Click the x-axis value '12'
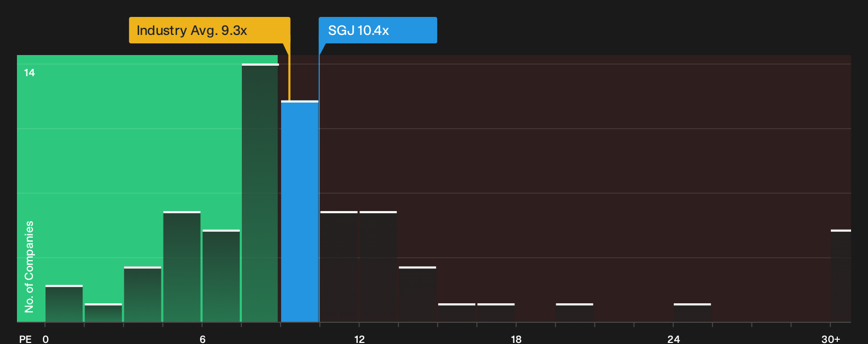 pos(359,339)
